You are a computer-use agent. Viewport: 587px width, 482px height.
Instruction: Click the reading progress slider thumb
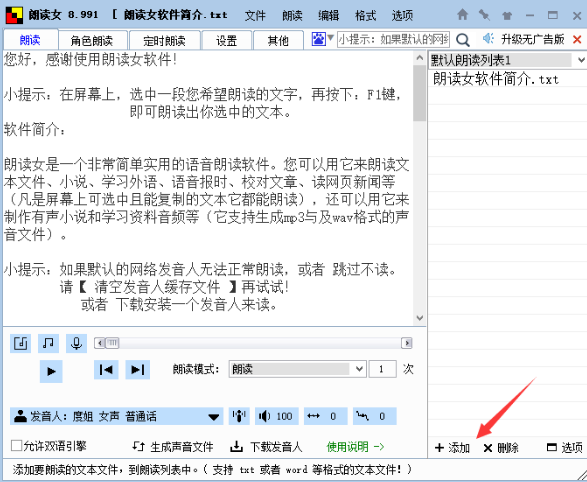point(112,343)
